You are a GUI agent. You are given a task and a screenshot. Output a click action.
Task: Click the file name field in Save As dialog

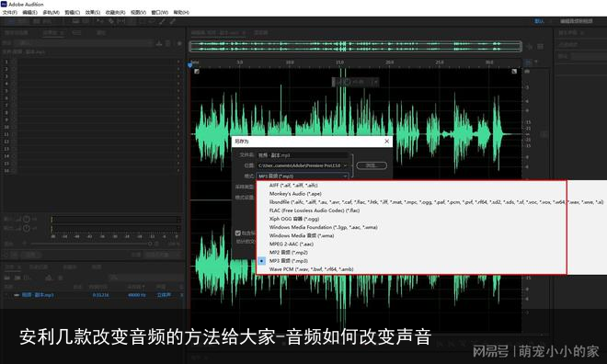pos(303,155)
